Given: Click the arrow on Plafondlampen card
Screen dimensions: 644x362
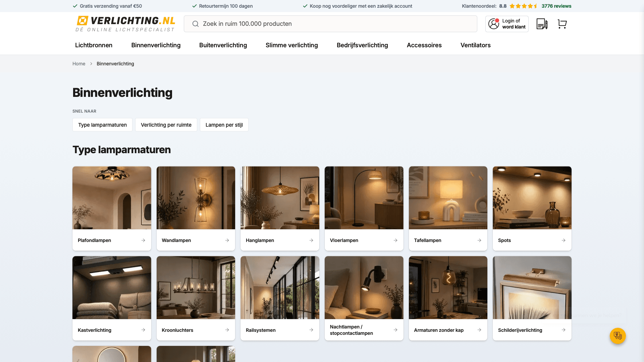Looking at the screenshot, I should (143, 240).
